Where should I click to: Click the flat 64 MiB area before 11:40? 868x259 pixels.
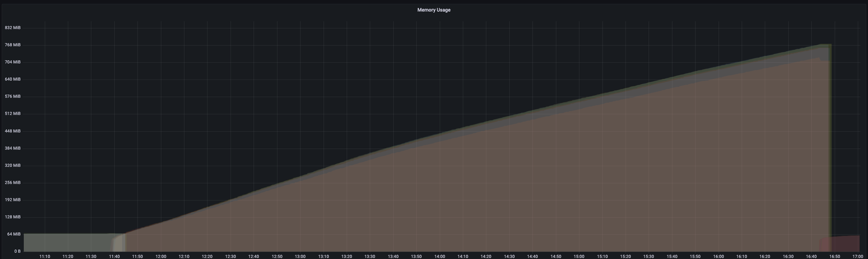pos(68,242)
